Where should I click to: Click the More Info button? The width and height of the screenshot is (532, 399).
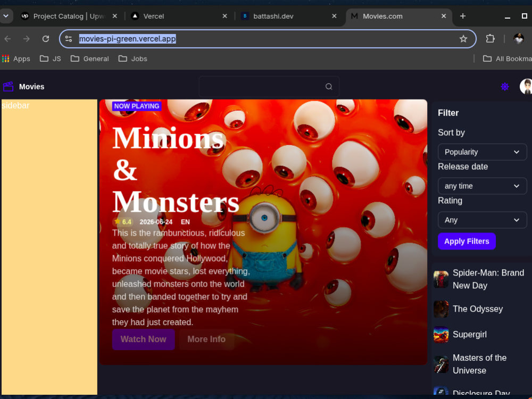pyautogui.click(x=206, y=339)
